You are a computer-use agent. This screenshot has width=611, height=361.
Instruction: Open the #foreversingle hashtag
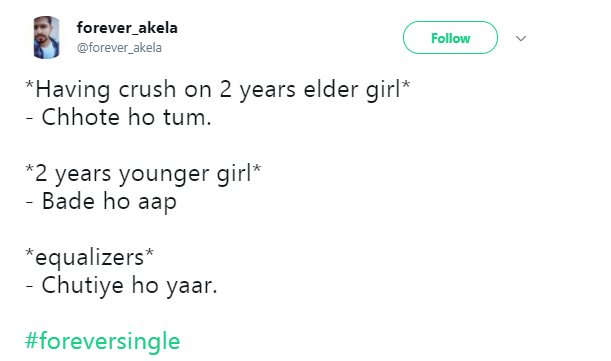click(x=102, y=341)
